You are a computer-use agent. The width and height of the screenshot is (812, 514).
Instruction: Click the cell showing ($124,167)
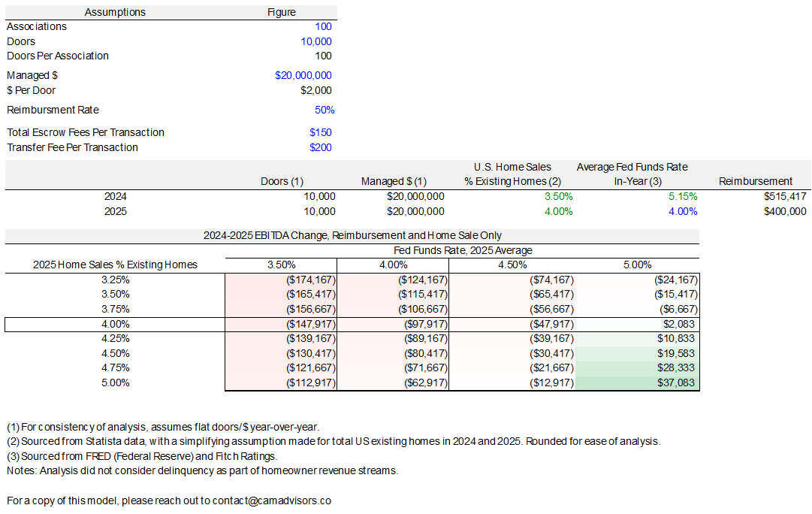tap(393, 280)
